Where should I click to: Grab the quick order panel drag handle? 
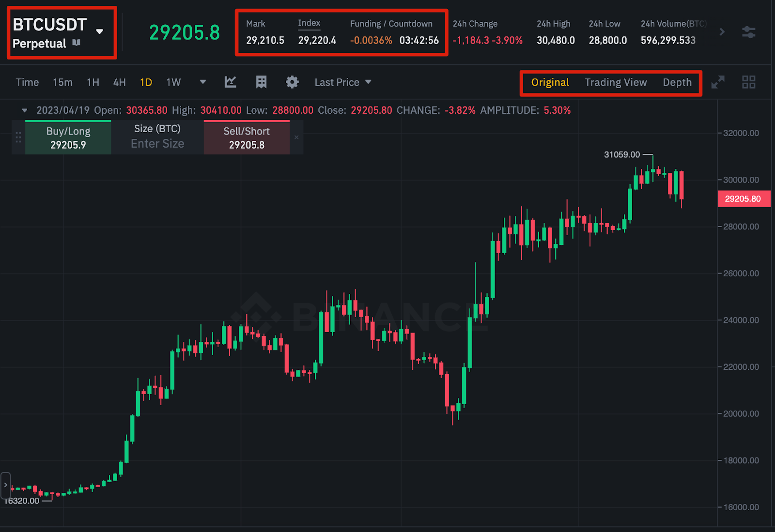[18, 137]
